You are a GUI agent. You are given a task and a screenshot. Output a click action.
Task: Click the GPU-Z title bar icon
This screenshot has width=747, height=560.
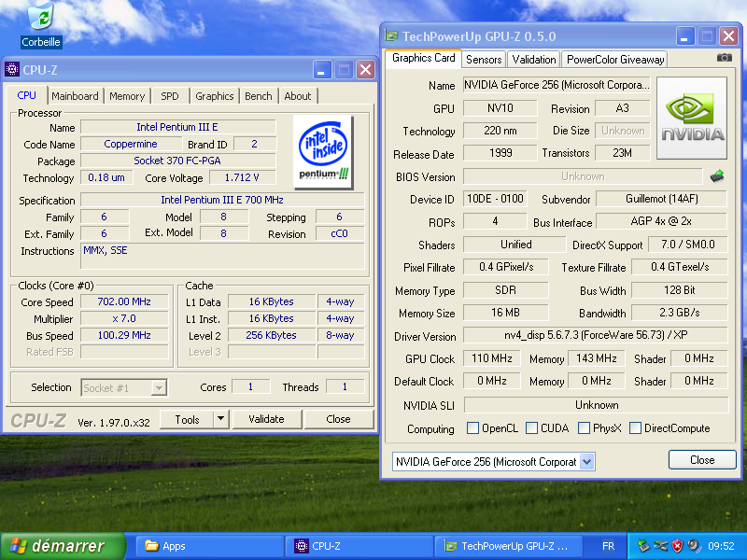point(392,36)
